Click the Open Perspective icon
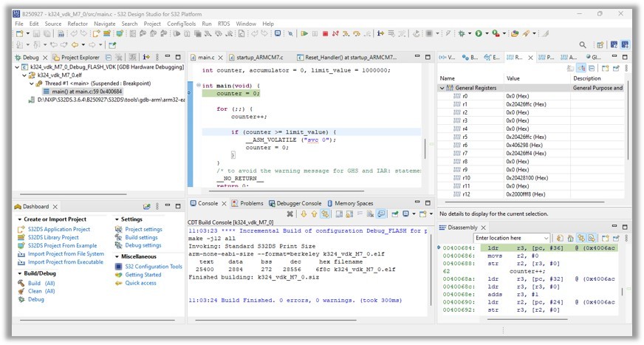 point(600,44)
